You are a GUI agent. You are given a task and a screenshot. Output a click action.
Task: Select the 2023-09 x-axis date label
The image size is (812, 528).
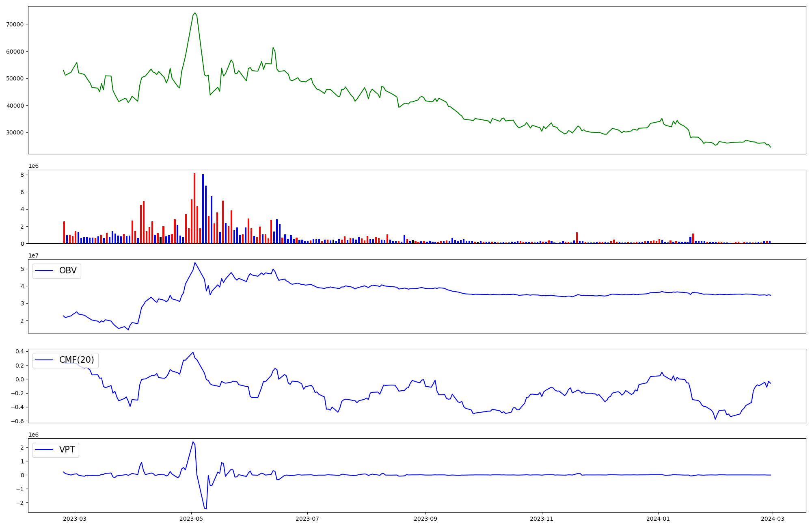pos(425,519)
